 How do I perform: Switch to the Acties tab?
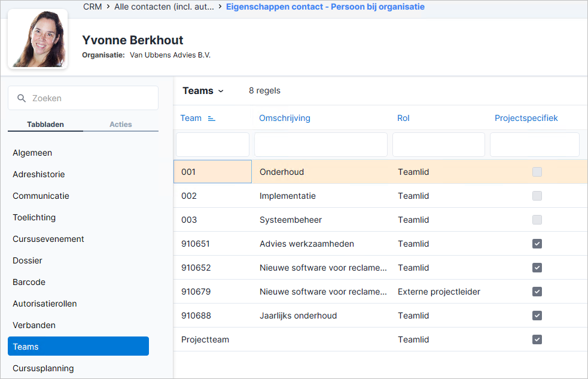pyautogui.click(x=121, y=124)
